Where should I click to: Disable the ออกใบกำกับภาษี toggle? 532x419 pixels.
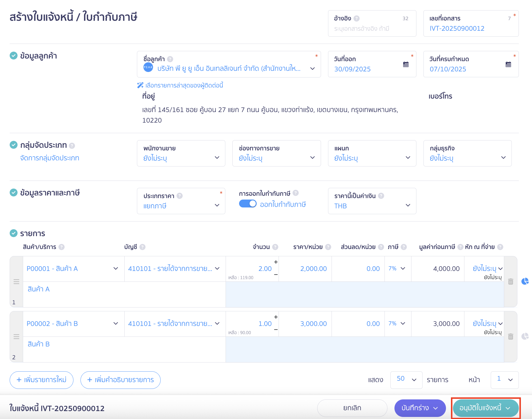point(248,203)
